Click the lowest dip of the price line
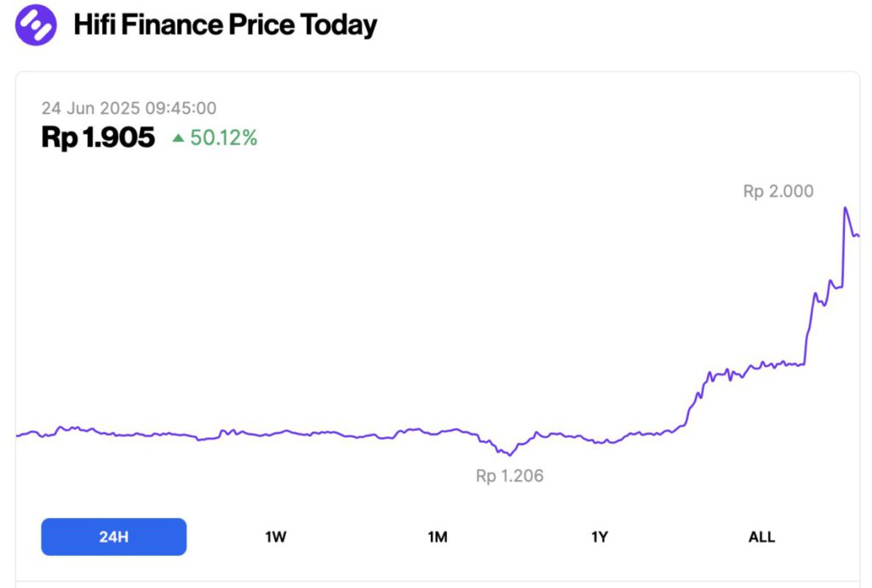The height and width of the screenshot is (588, 872). [510, 454]
